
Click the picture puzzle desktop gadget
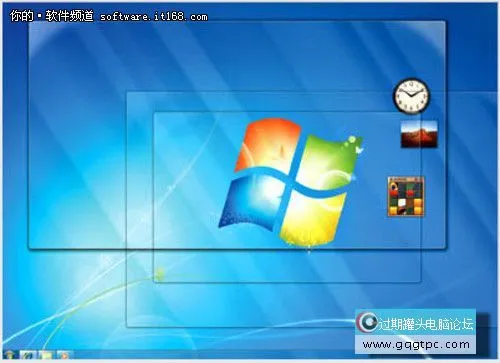tap(406, 197)
